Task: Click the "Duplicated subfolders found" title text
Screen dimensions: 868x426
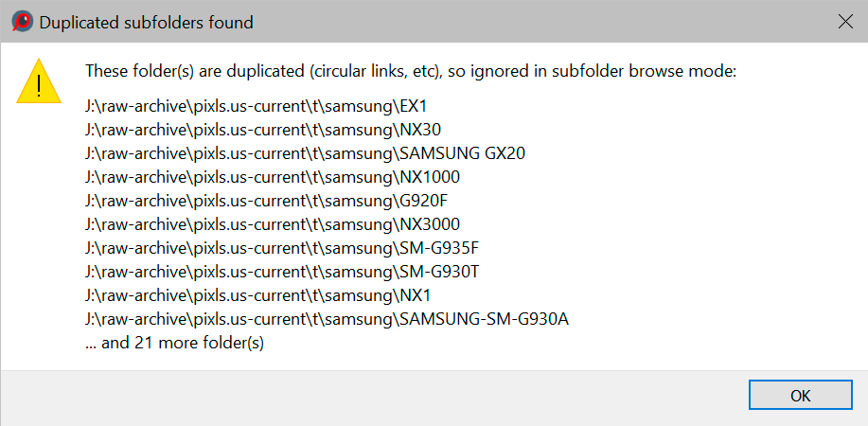Action: [146, 21]
